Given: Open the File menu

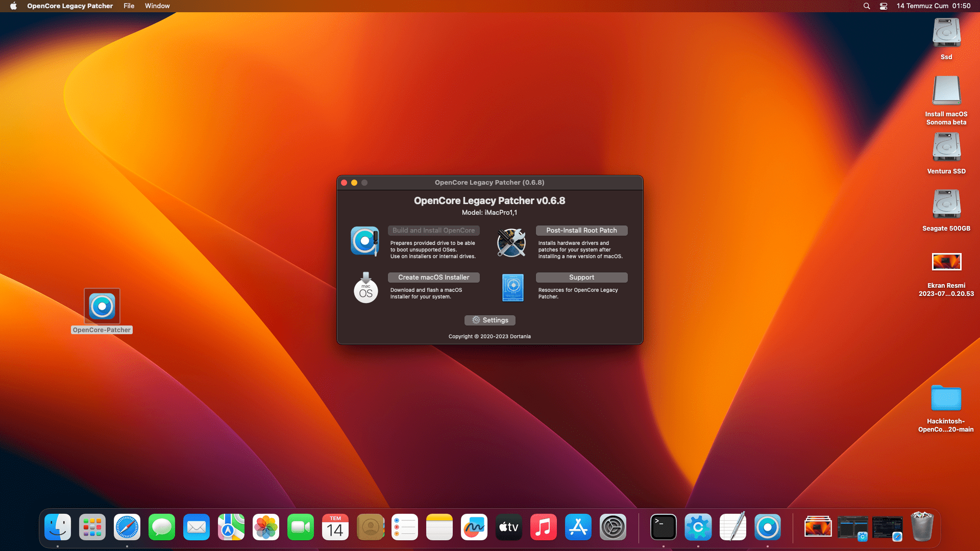Looking at the screenshot, I should (129, 6).
